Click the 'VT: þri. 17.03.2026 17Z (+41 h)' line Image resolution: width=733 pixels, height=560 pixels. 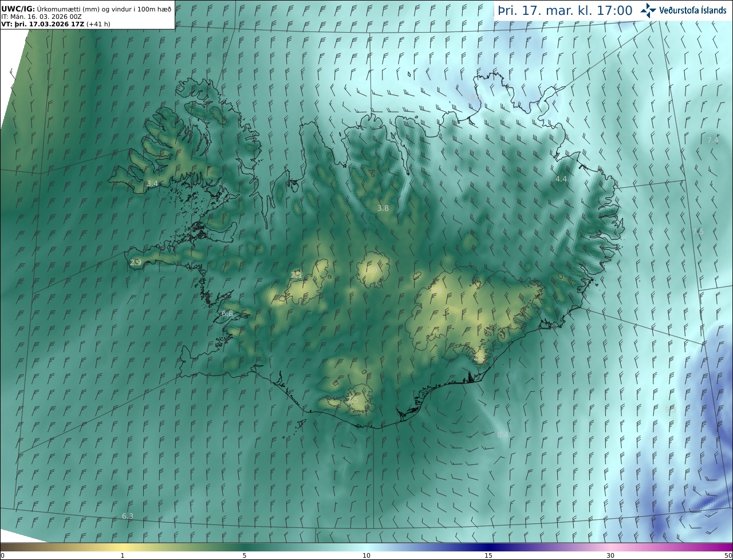coord(56,25)
